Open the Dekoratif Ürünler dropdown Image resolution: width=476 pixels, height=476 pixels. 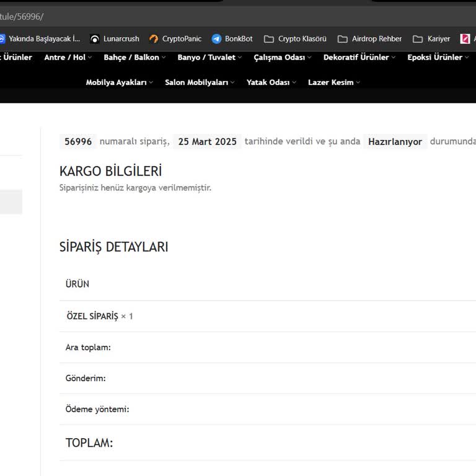tap(359, 58)
